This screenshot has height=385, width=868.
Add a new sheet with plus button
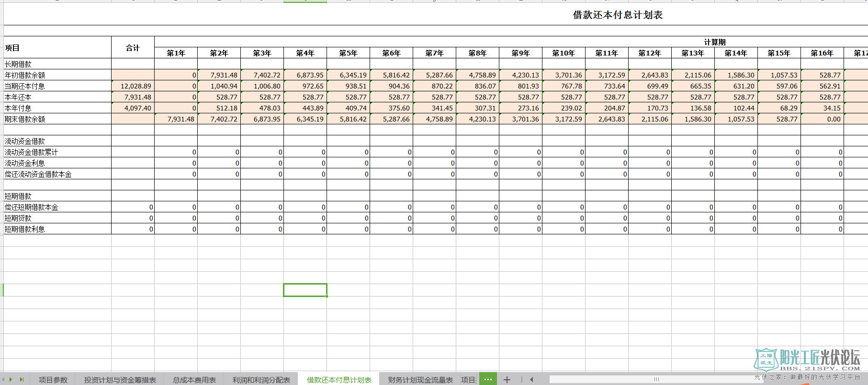click(x=507, y=380)
